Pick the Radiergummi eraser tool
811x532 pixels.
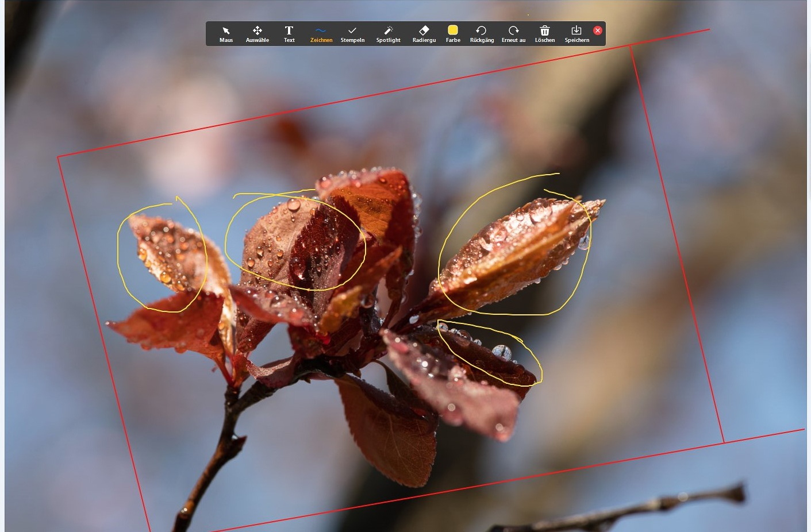(424, 33)
